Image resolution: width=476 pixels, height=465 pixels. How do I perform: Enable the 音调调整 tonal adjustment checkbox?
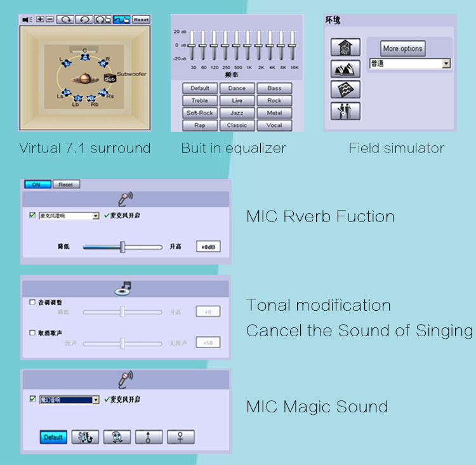(33, 303)
